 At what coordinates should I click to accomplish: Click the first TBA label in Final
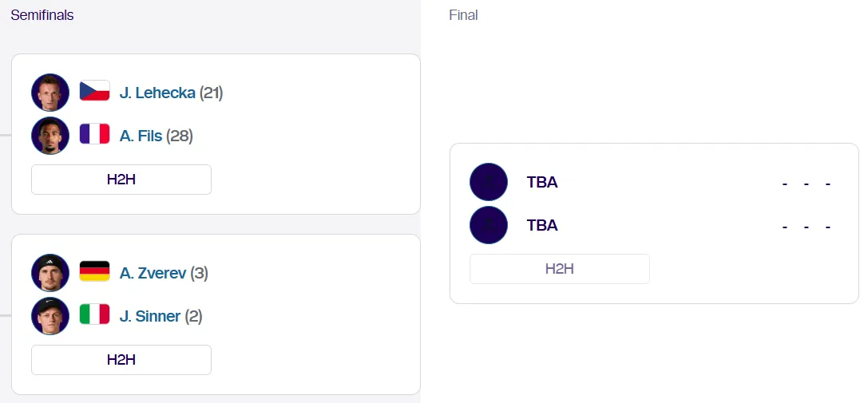click(x=542, y=182)
